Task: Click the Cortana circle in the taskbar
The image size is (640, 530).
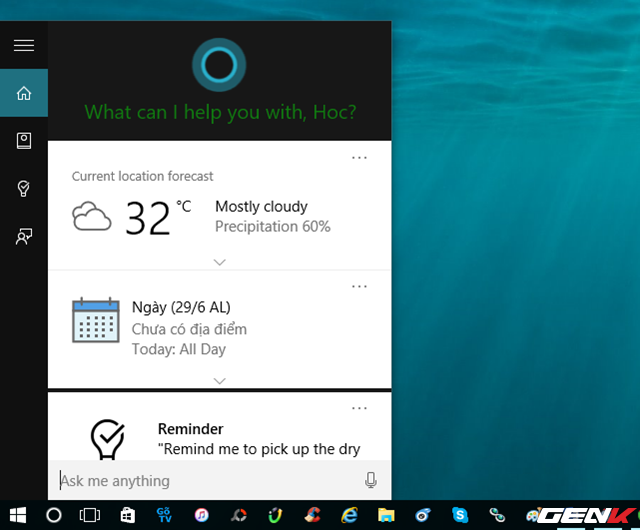Action: (x=53, y=515)
